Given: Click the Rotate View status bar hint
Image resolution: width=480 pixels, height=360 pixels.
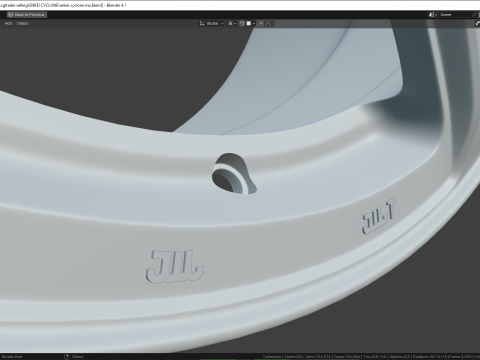Looking at the screenshot, I should (11, 357).
